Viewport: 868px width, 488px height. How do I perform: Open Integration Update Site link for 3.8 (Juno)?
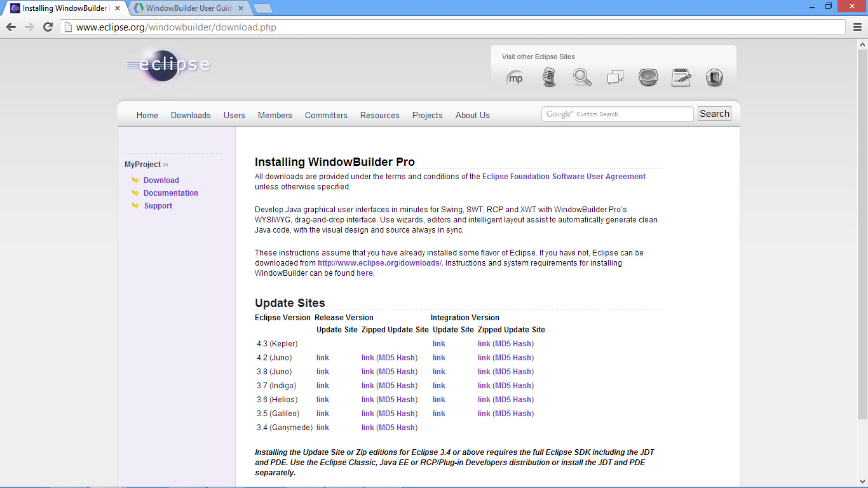pos(439,372)
